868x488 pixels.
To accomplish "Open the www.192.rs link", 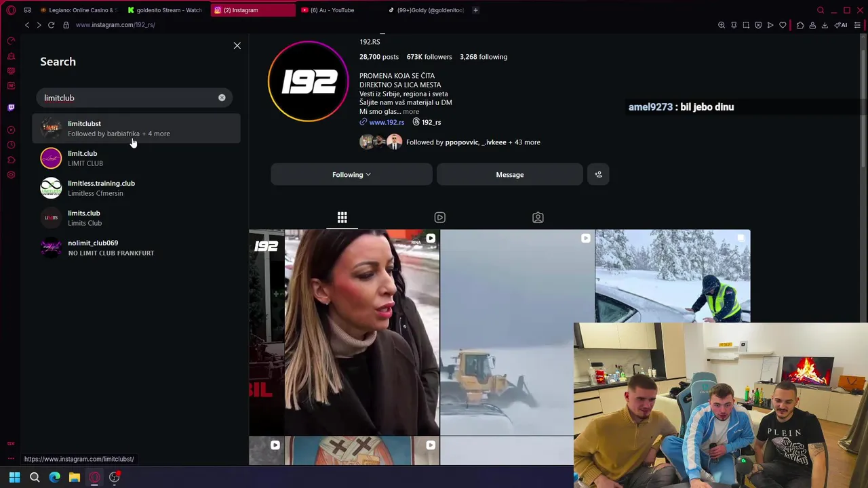I will [x=387, y=122].
